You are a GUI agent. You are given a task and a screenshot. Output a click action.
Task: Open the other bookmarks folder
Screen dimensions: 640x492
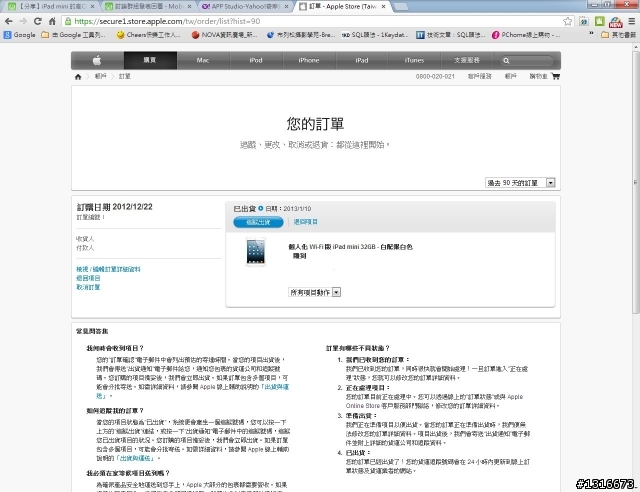(618, 35)
